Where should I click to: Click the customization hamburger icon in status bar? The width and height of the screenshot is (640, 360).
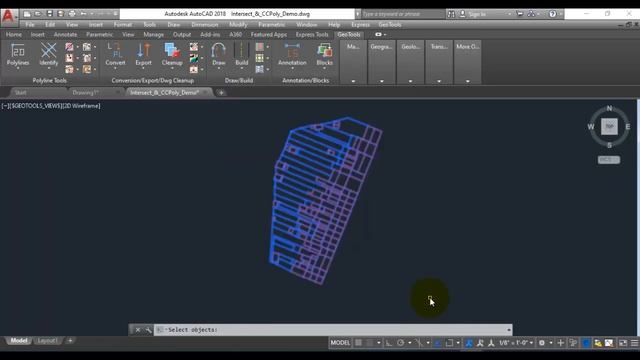pos(634,343)
